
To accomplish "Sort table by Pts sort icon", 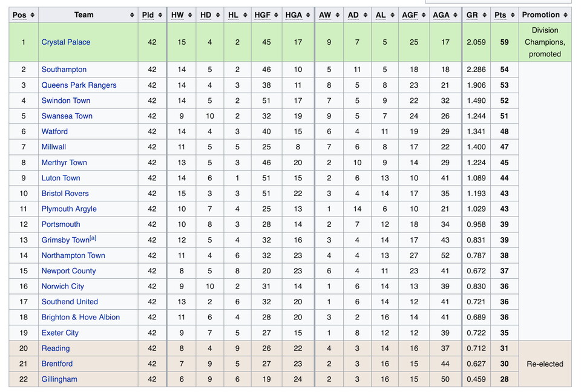I will pos(512,15).
